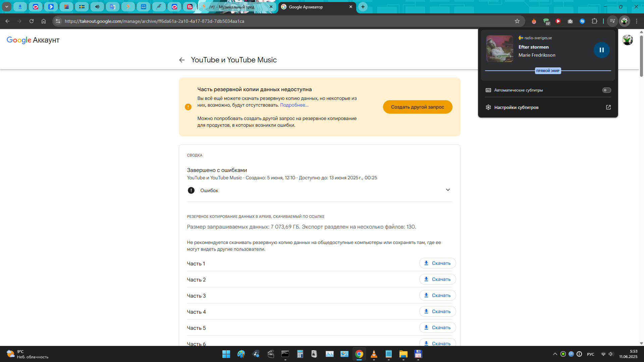This screenshot has height=362, width=644.
Task: Bookmark this page with star icon
Action: click(517, 21)
